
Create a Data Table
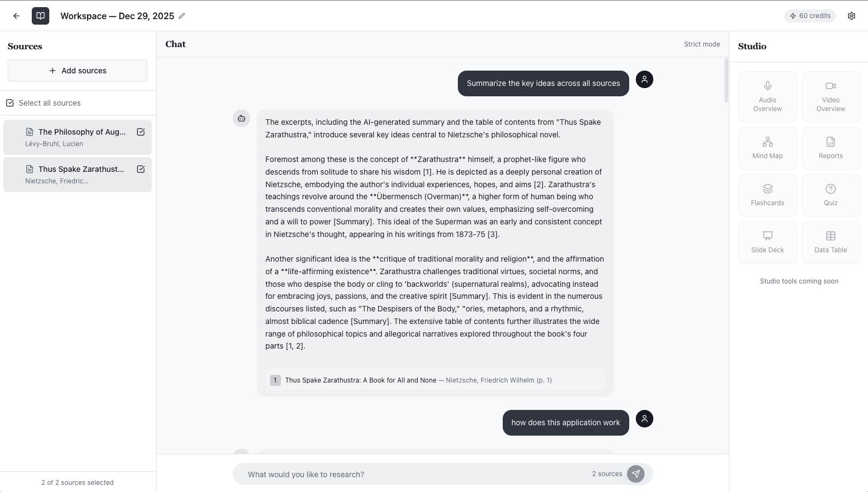pyautogui.click(x=830, y=242)
